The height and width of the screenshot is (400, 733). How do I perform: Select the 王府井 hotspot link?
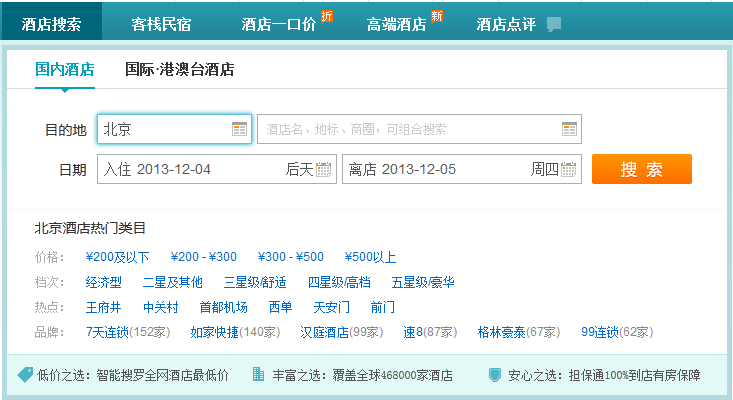(x=103, y=307)
